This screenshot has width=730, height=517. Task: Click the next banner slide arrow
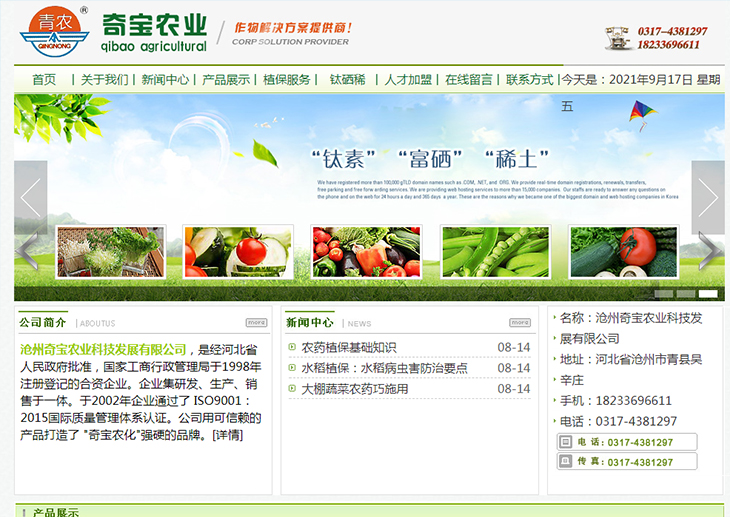pyautogui.click(x=708, y=197)
